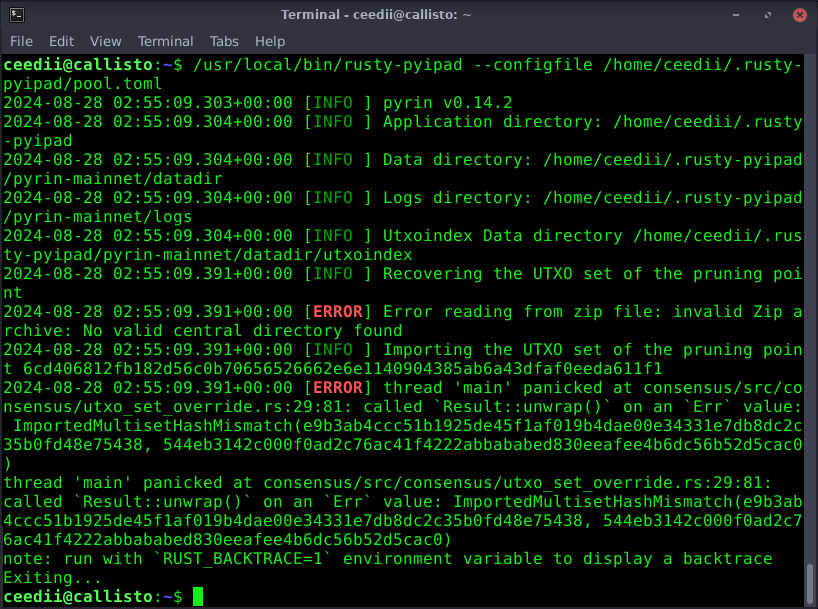Click the command '/usr/local/bin/rusty-pyipad'

[x=328, y=65]
